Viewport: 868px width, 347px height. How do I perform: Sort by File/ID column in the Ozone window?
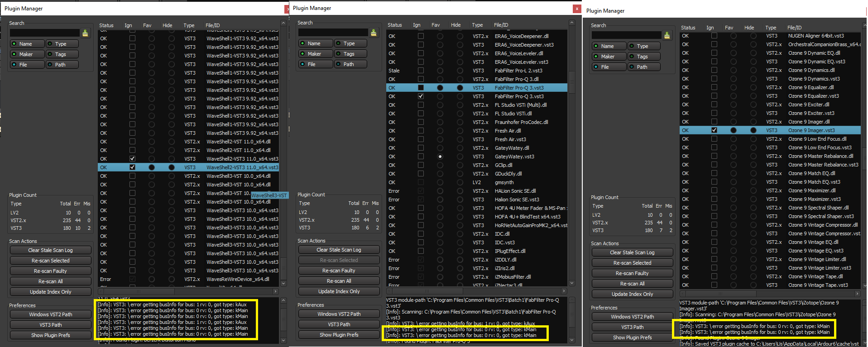pos(795,28)
